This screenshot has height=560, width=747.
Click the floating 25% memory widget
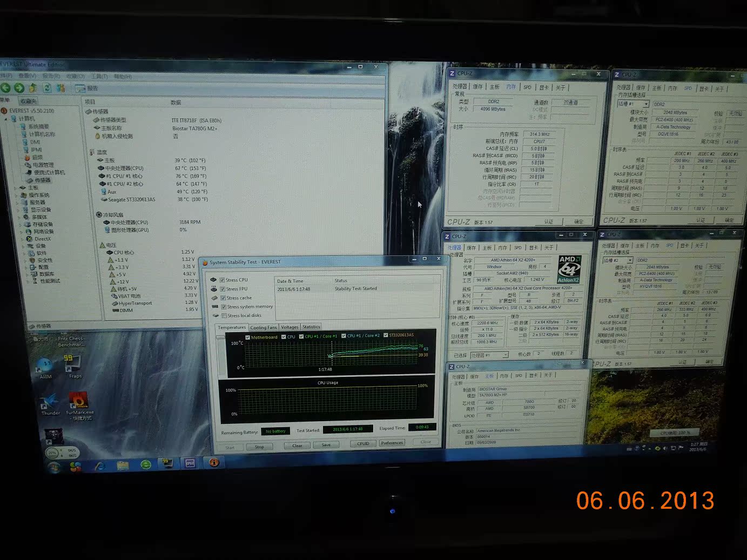(62, 452)
